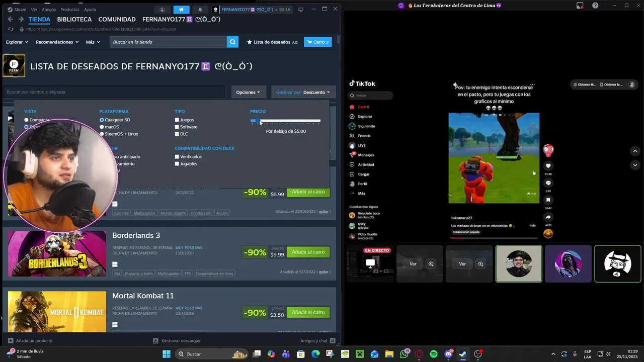Viewport: 644px width, 362px height.
Task: Show hidden system tray icons chevron
Action: [553, 354]
